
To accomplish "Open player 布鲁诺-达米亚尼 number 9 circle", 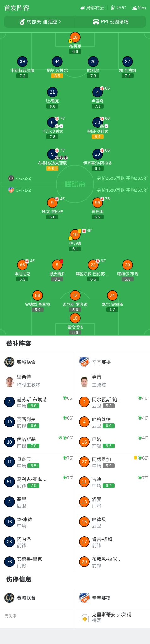I will pyautogui.click(x=52, y=154).
